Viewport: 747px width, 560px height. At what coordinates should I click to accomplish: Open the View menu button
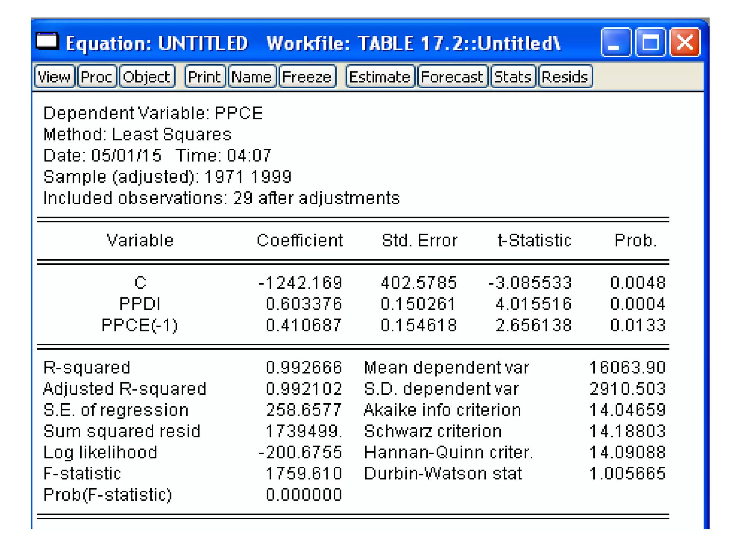[54, 77]
